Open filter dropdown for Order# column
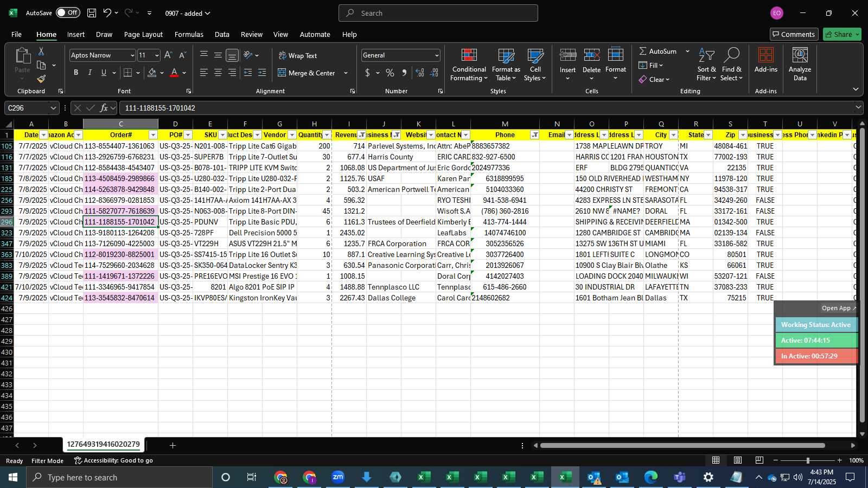Viewport: 868px width, 488px height. tap(153, 135)
